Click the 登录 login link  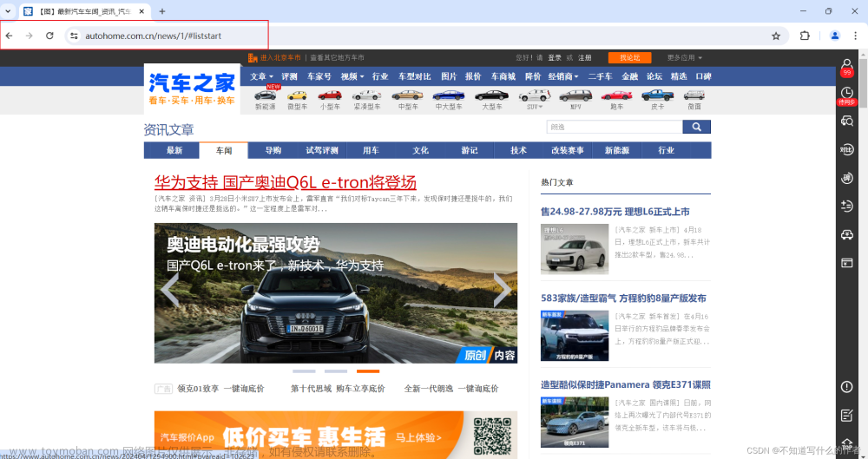point(555,57)
